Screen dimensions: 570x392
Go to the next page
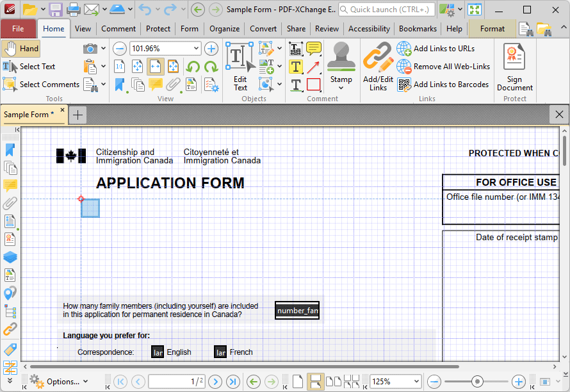click(x=215, y=382)
